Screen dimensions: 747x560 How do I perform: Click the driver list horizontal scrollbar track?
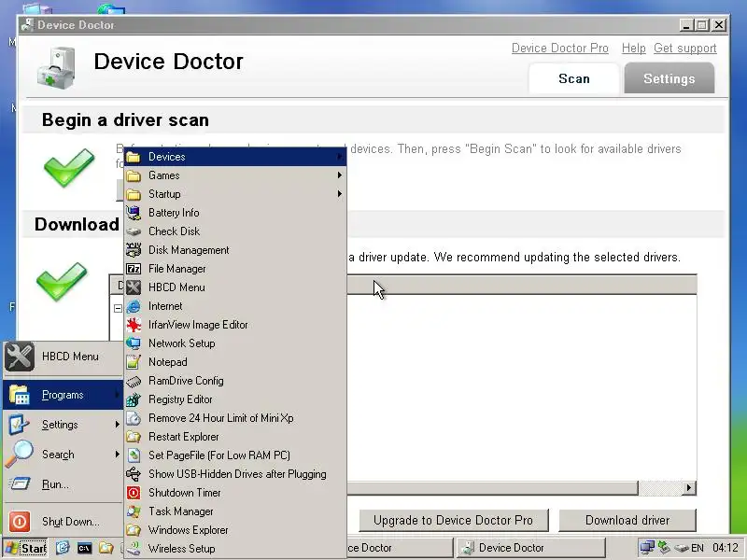[659, 487]
